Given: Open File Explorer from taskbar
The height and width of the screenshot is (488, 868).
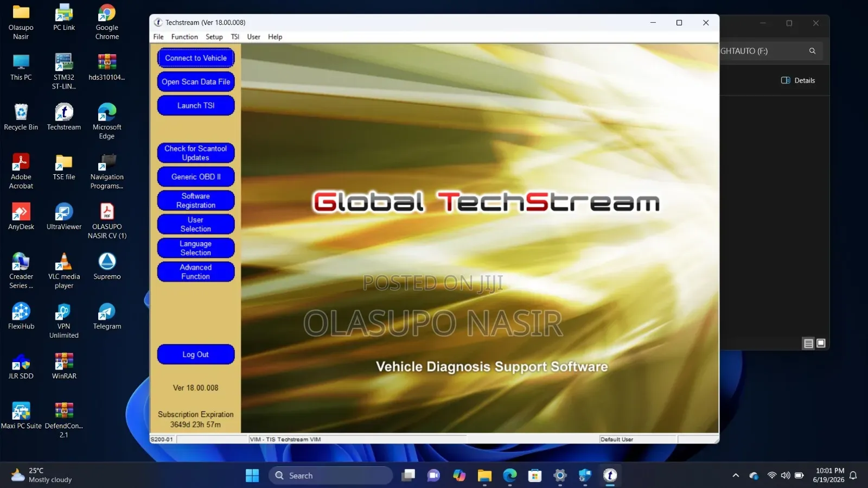Looking at the screenshot, I should [484, 476].
